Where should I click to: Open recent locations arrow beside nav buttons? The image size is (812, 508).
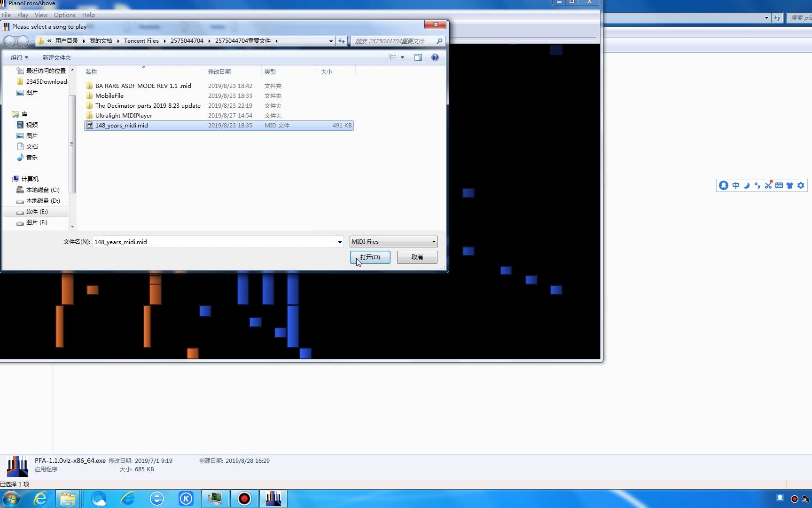coord(32,41)
